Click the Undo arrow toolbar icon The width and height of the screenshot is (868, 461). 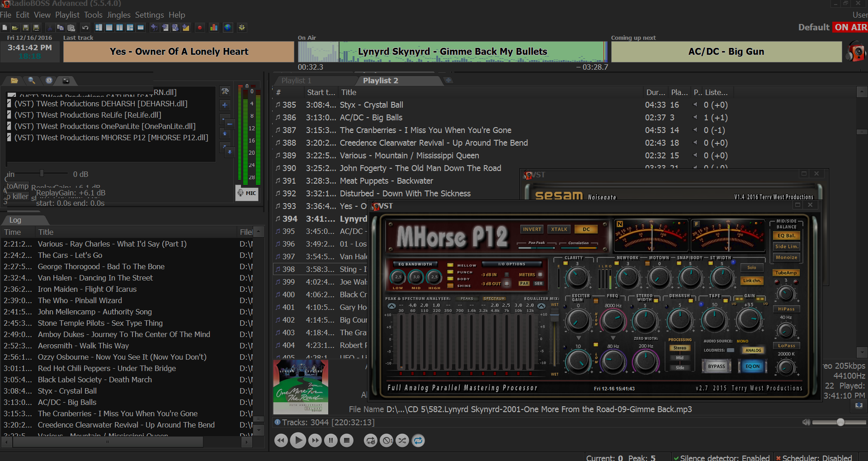click(85, 28)
